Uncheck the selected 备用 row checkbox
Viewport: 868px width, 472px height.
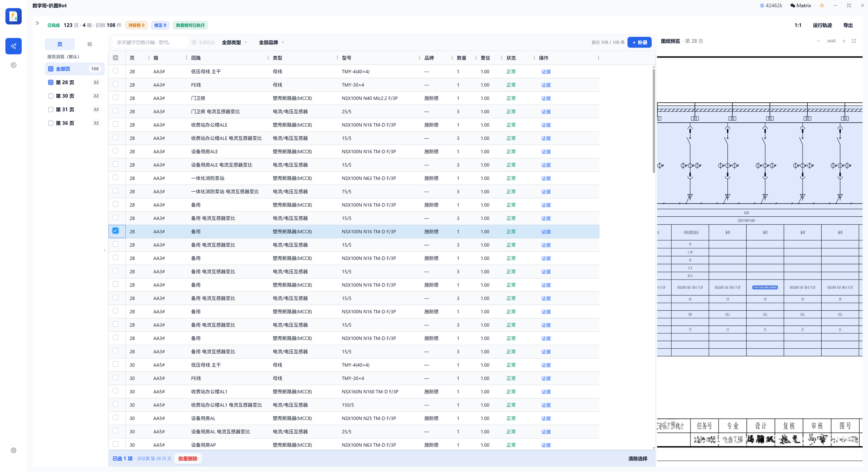tap(115, 231)
